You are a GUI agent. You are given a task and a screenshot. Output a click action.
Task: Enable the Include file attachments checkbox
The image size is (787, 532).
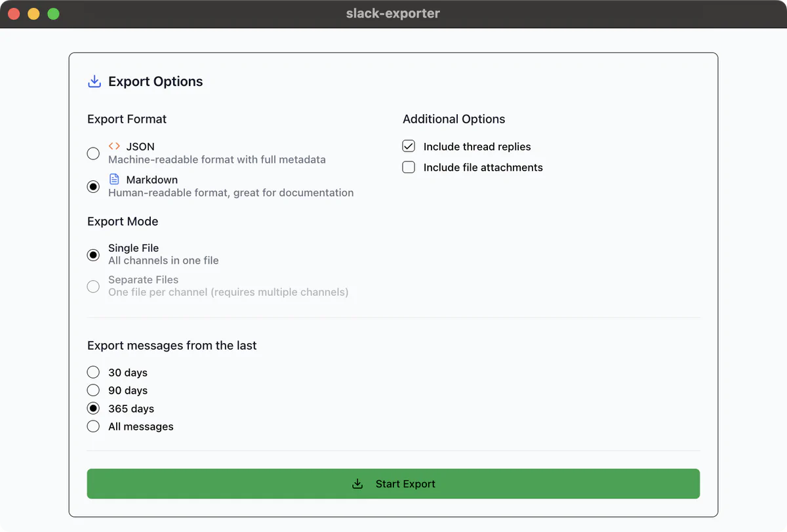pos(408,167)
